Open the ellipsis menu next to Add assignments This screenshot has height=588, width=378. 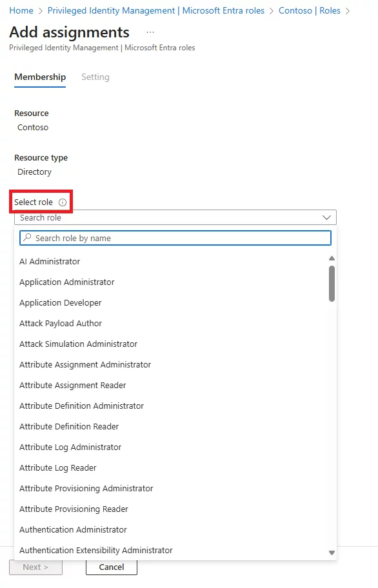pyautogui.click(x=148, y=32)
